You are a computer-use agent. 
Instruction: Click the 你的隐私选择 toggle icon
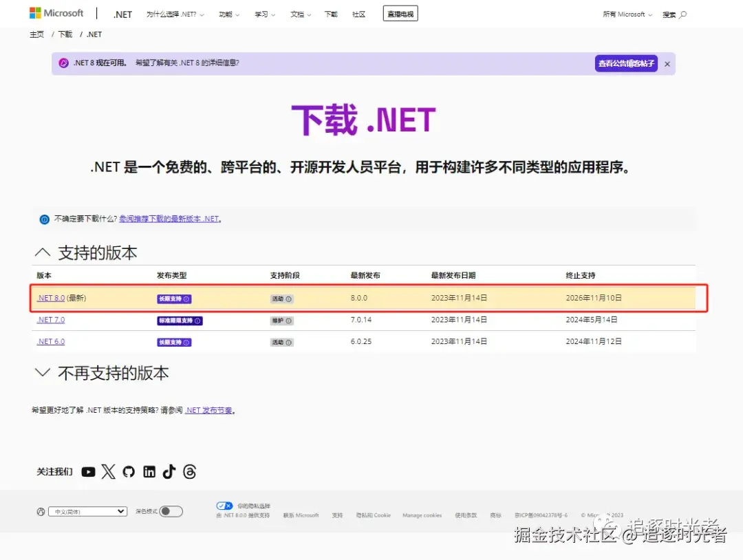pos(224,506)
